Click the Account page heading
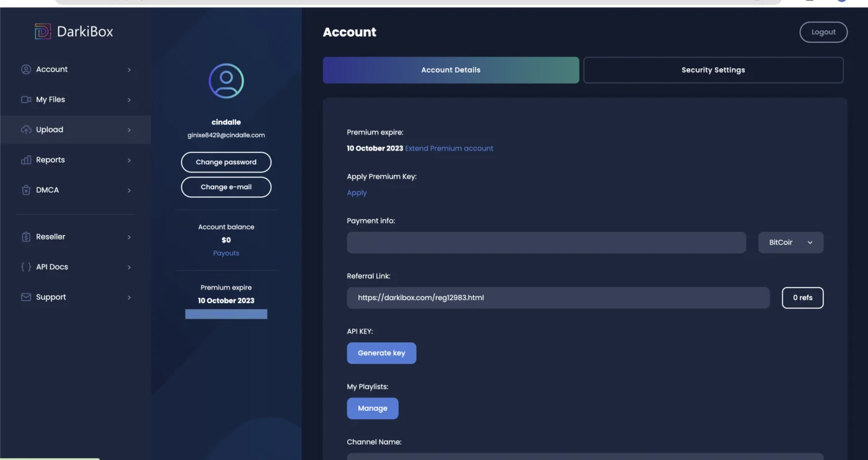868x460 pixels. 350,32
